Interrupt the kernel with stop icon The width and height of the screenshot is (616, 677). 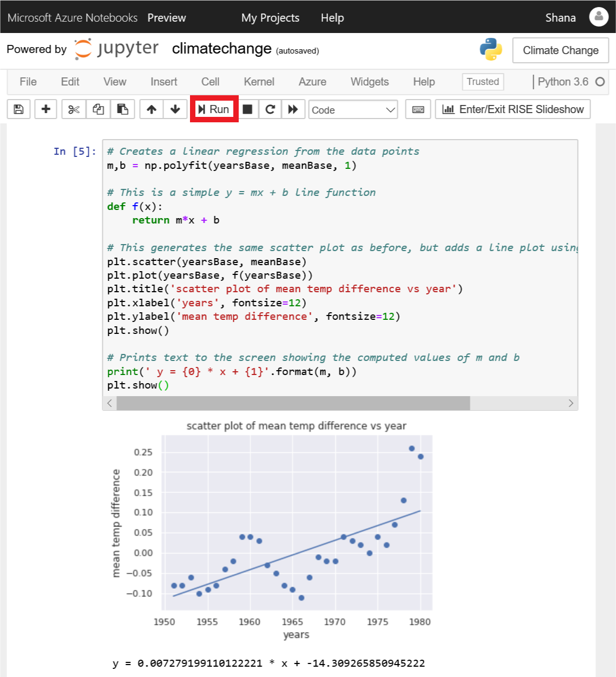[247, 109]
